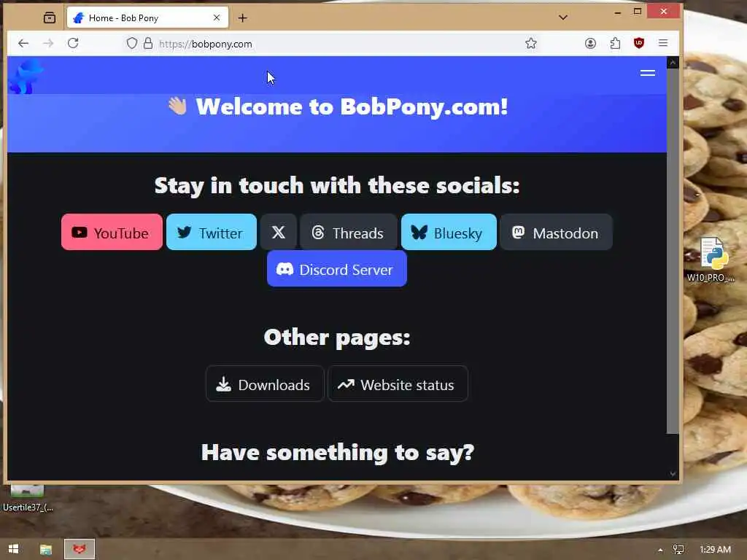Screen dimensions: 747x560
Task: Open the Discord Server link
Action: click(x=337, y=269)
